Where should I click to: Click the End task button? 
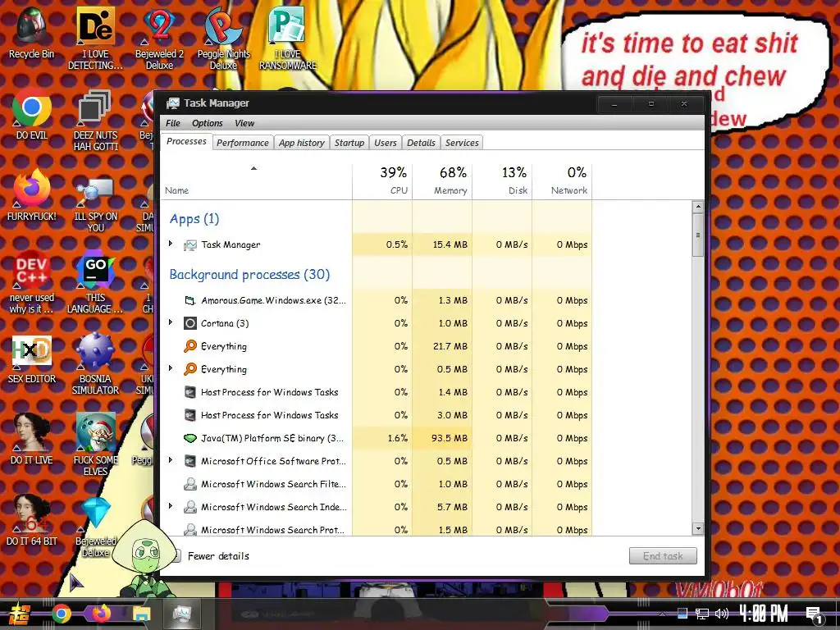coord(663,556)
